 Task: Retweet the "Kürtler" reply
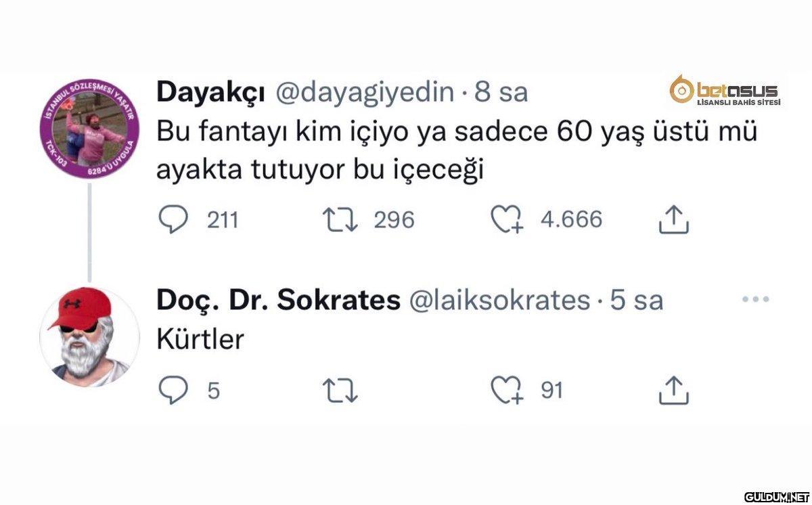coord(338,391)
